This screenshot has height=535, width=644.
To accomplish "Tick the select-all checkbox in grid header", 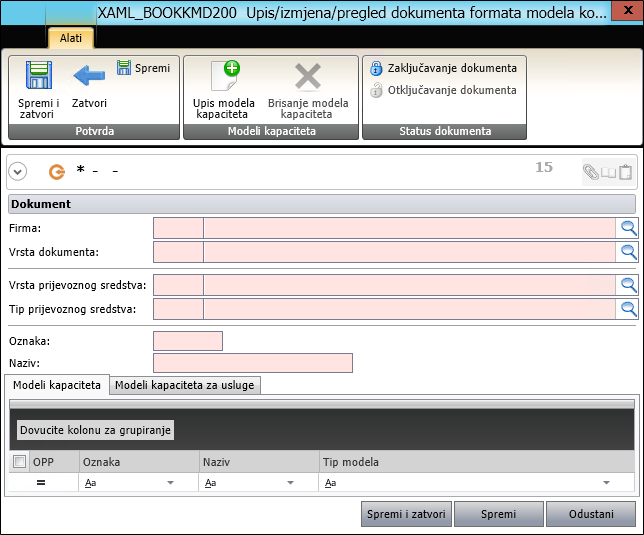I will coord(19,462).
